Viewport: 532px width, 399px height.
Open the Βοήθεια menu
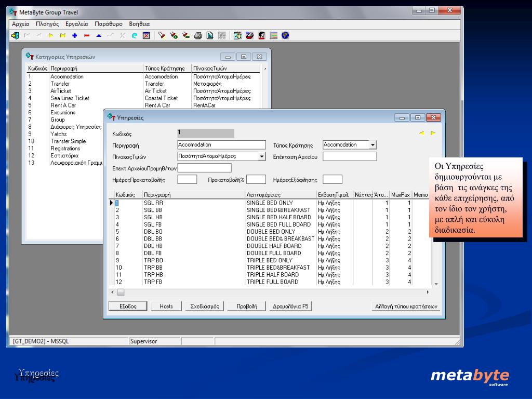pyautogui.click(x=139, y=24)
